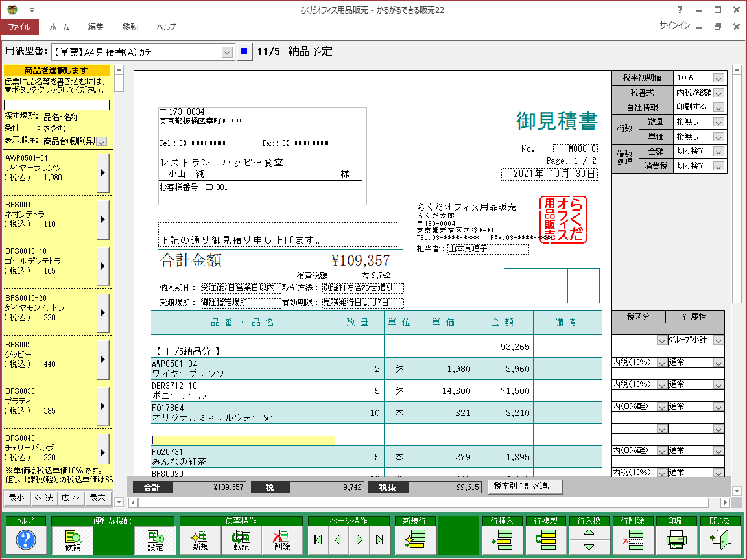
Task: Click 税率別合計を追加 button
Action: 525,486
